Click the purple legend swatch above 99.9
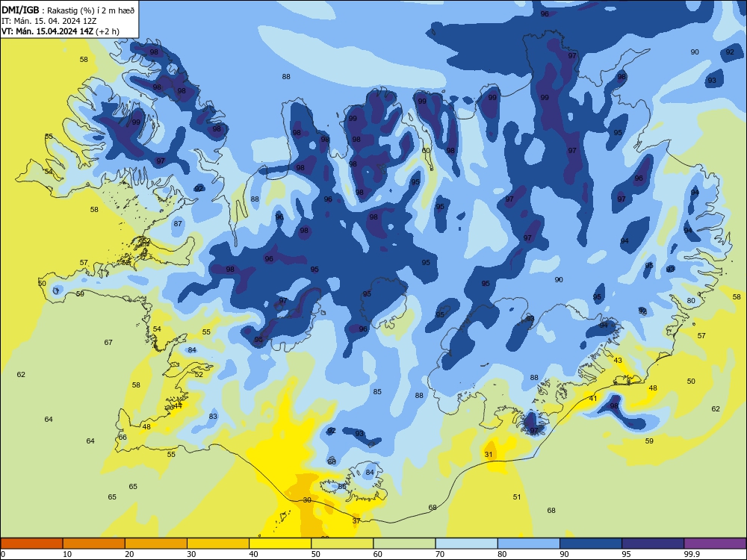The height and width of the screenshot is (560, 747). coord(715,544)
